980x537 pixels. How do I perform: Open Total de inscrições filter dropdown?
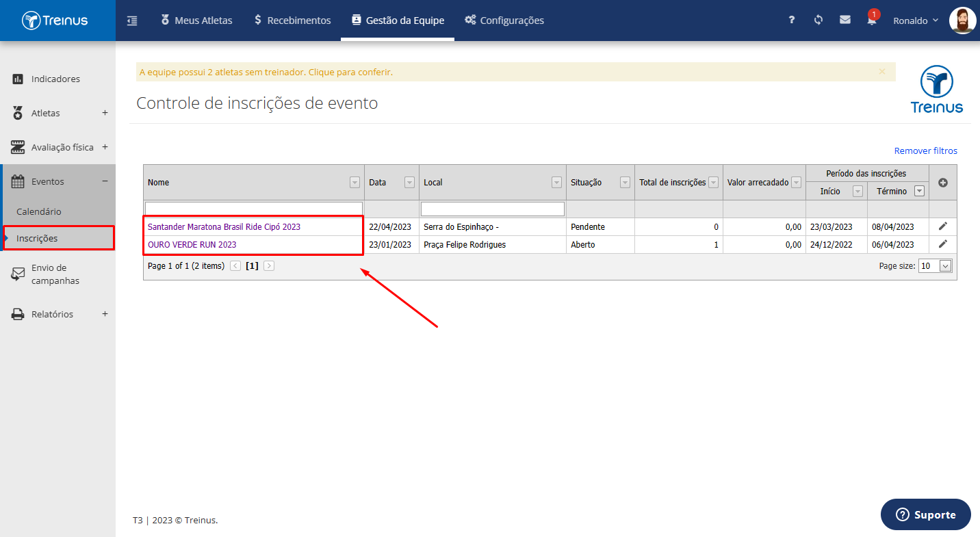[713, 183]
